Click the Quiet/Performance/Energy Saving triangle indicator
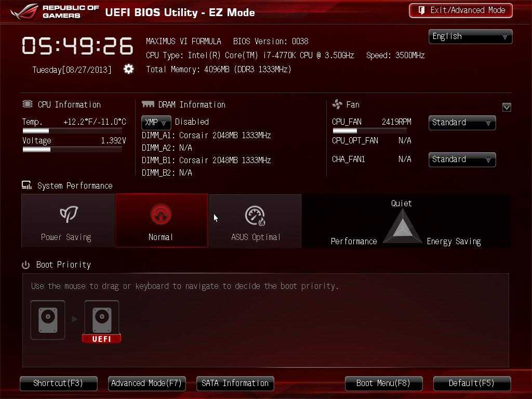This screenshot has width=532, height=399. click(403, 227)
